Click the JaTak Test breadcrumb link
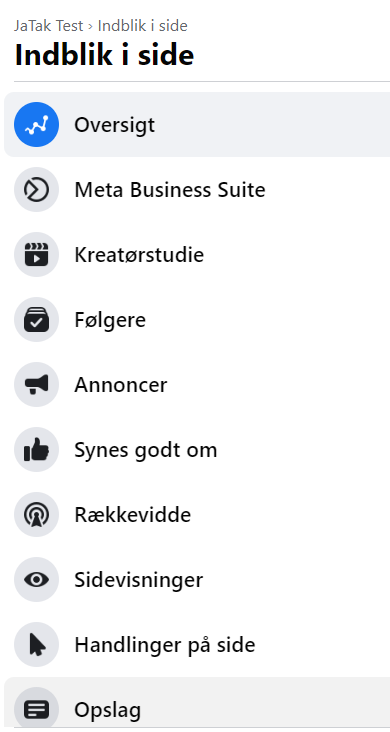This screenshot has height=732, width=390. coord(49,25)
